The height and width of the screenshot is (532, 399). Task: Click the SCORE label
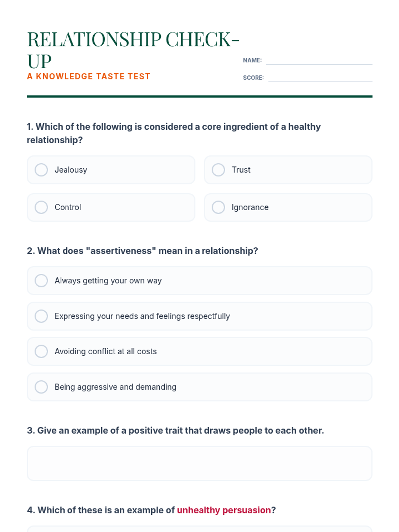[x=253, y=78]
